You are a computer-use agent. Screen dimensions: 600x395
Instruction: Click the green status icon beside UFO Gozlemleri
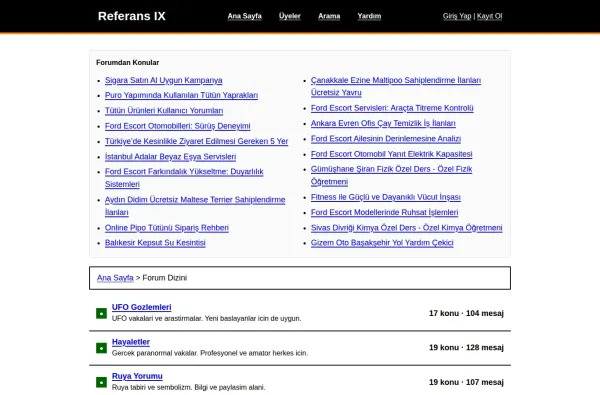[101, 313]
